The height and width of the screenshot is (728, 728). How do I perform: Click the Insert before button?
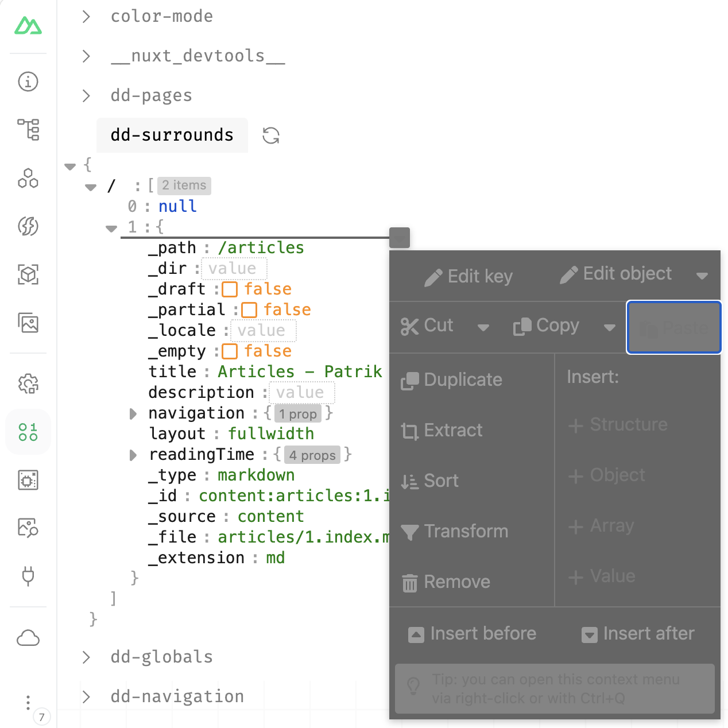tap(471, 633)
